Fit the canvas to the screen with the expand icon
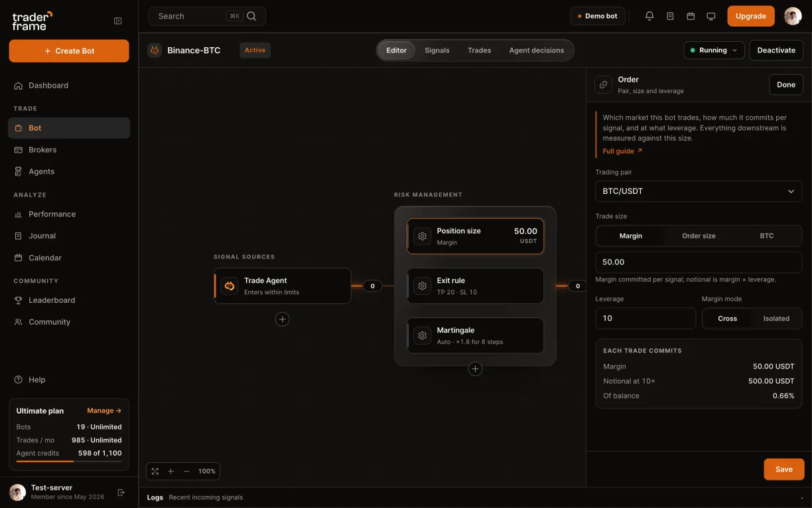 pos(155,471)
